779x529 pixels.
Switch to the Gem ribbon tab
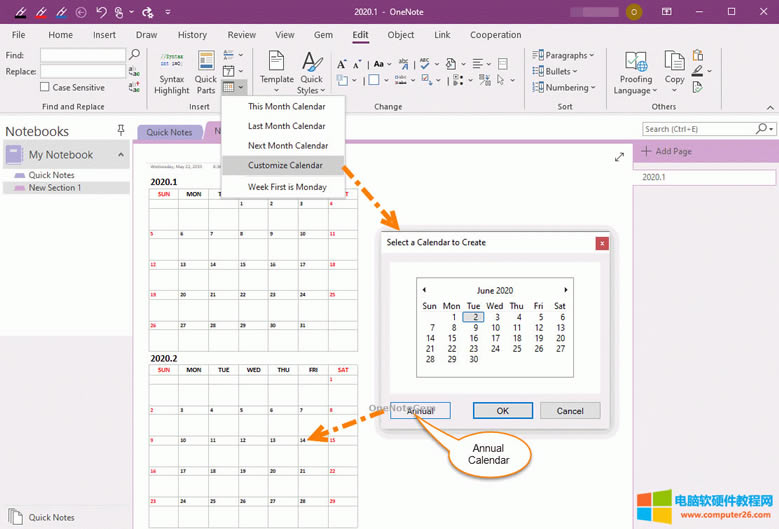(x=323, y=35)
